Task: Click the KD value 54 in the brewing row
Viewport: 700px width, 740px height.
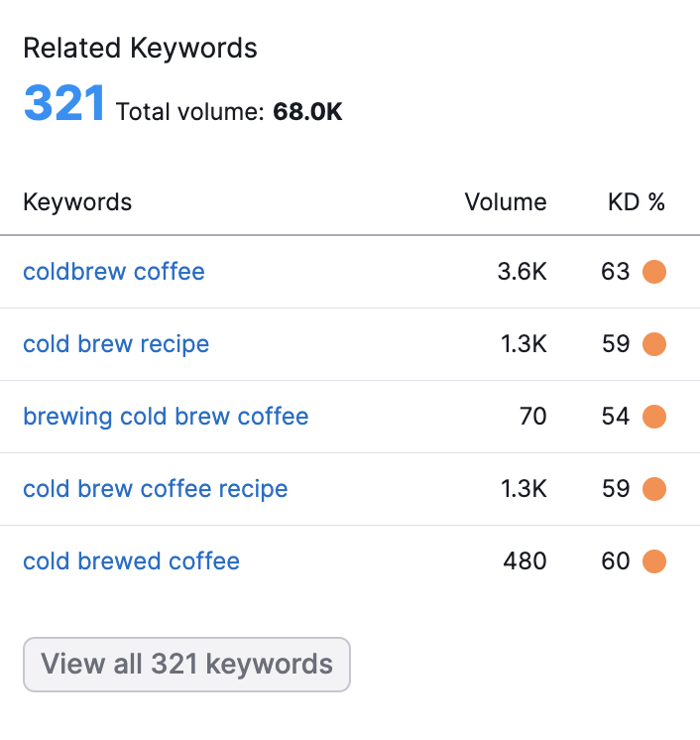Action: (616, 417)
